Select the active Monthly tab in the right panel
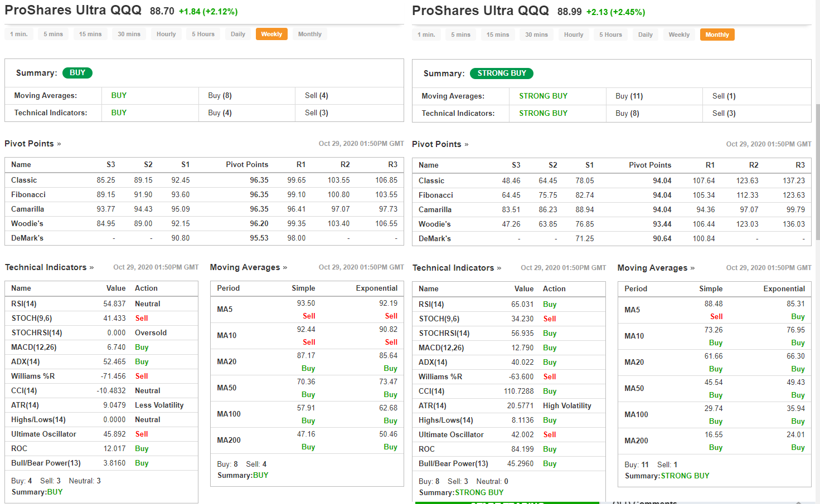 (717, 35)
